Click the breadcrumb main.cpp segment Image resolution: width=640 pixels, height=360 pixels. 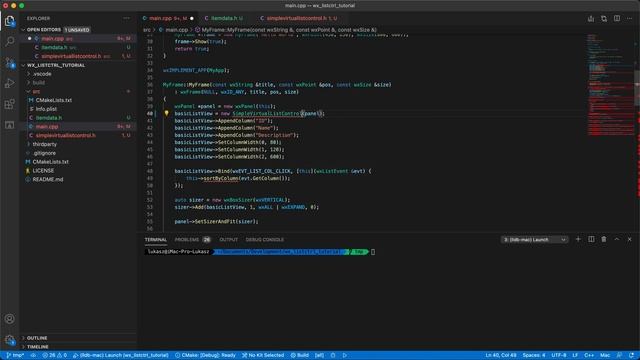[x=176, y=30]
